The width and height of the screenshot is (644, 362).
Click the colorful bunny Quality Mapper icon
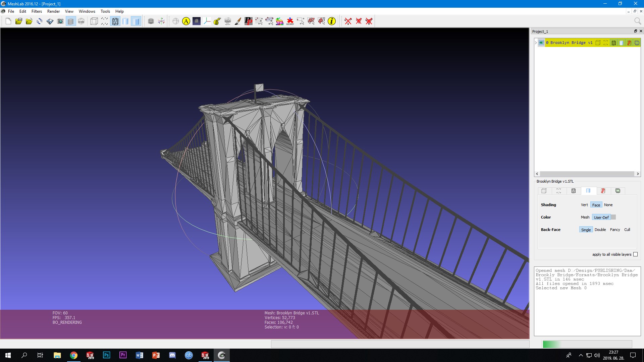pyautogui.click(x=280, y=21)
